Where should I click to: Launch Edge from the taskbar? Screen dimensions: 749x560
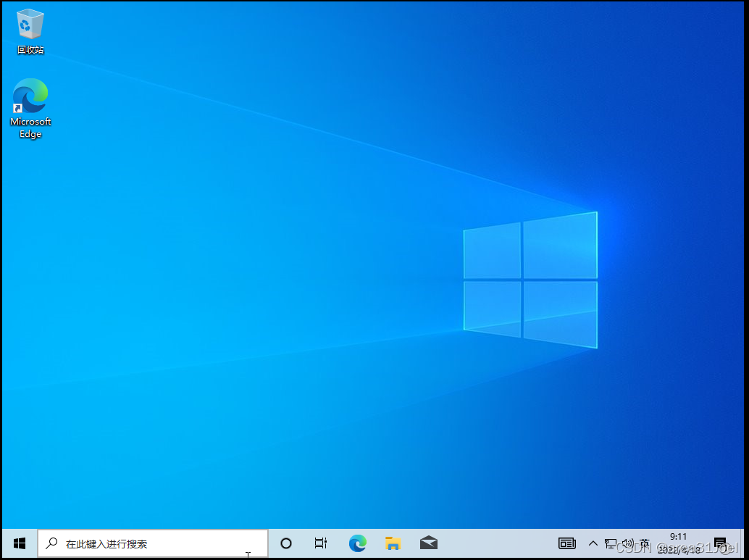(x=357, y=543)
